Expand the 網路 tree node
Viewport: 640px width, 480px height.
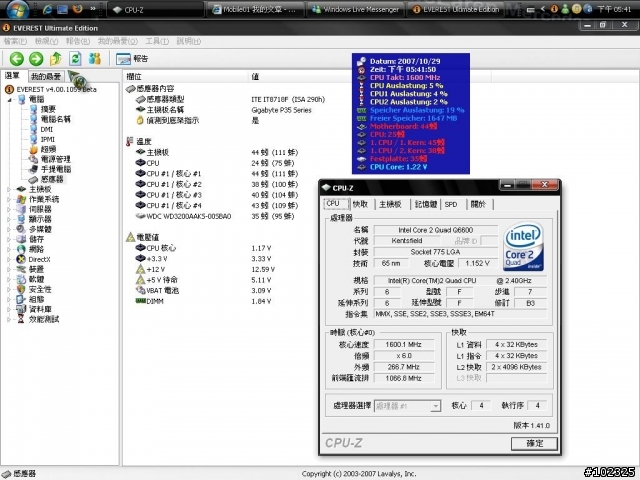pyautogui.click(x=9, y=249)
